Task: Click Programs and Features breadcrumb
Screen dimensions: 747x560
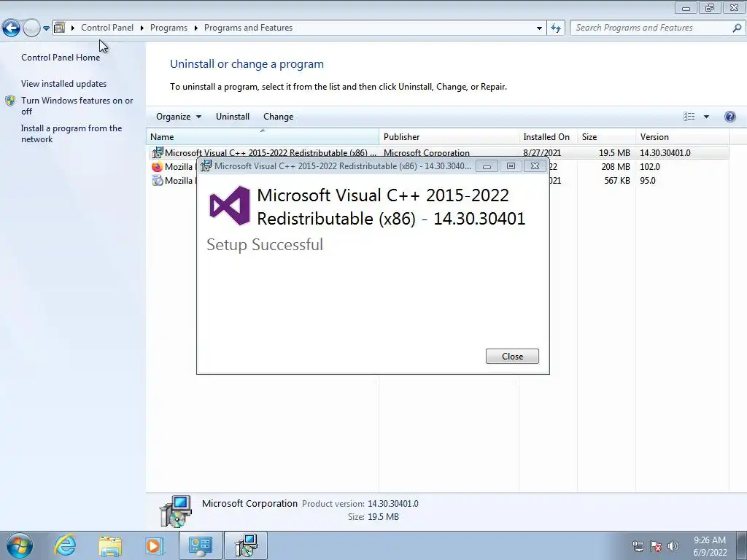Action: 248,28
